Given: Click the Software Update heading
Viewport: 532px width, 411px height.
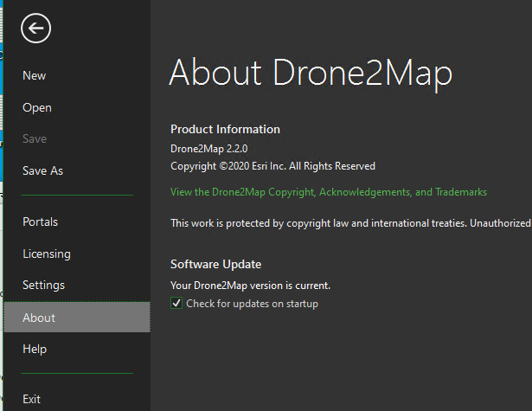Looking at the screenshot, I should pos(215,265).
